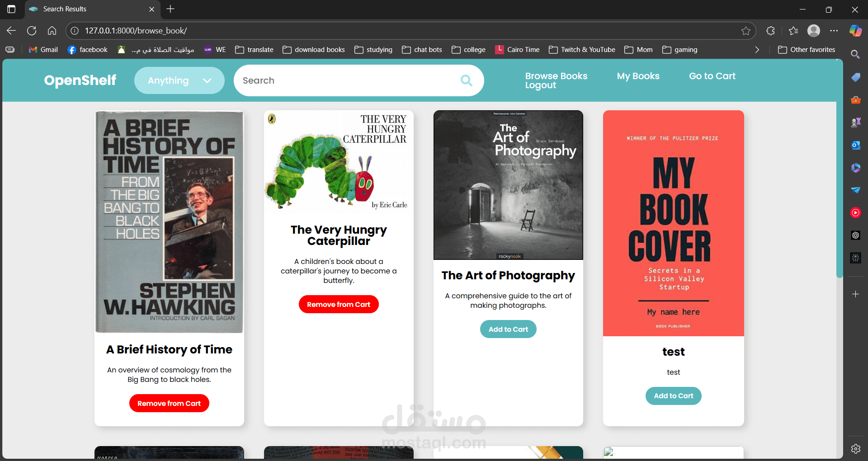Open sidebar settings gear icon
The height and width of the screenshot is (461, 868).
pos(856,449)
